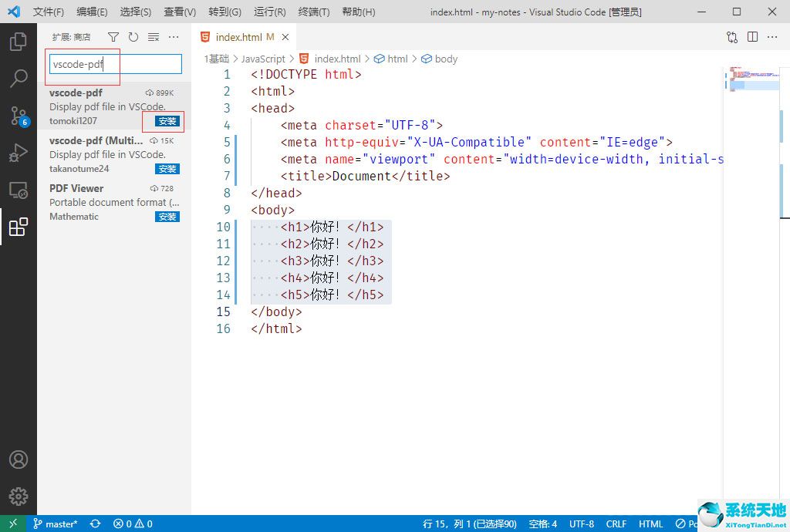The height and width of the screenshot is (532, 790).
Task: Click the synchronize changes icon next to master
Action: click(95, 524)
